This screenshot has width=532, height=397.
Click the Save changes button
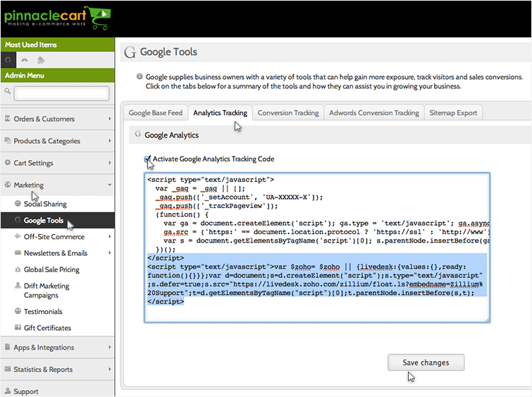tap(426, 362)
